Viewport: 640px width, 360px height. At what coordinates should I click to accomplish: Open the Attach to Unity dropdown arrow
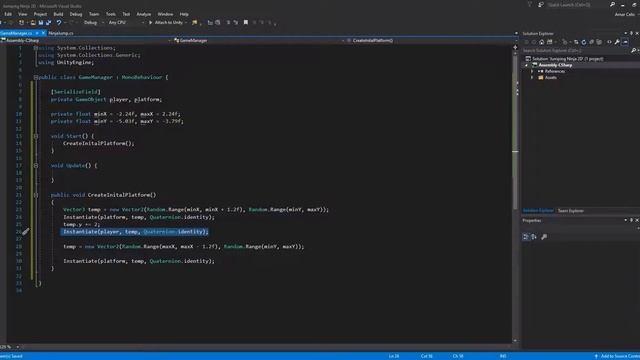186,23
